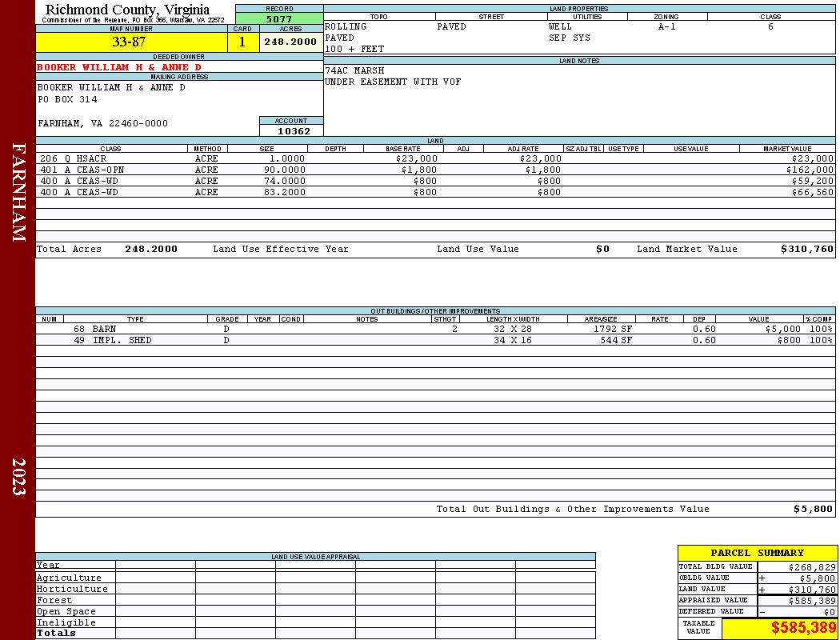Click deeded owner name in red text

[x=119, y=67]
